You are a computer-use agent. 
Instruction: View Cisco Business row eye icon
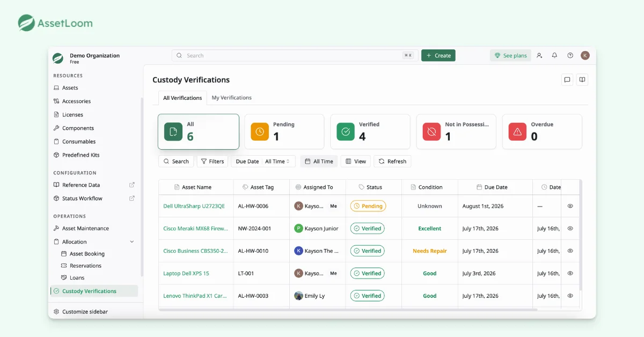tap(570, 251)
